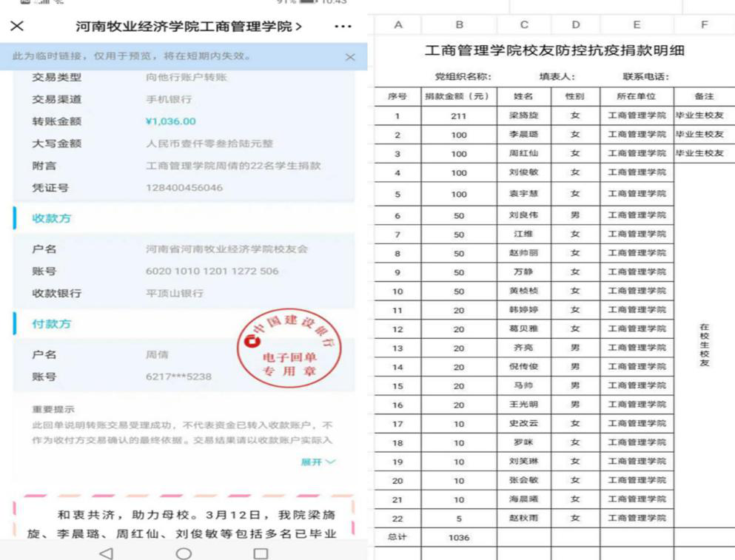
Task: Select the spreadsheet title 工商管理学院校友防控抗疫捐款明细
Action: (x=554, y=51)
